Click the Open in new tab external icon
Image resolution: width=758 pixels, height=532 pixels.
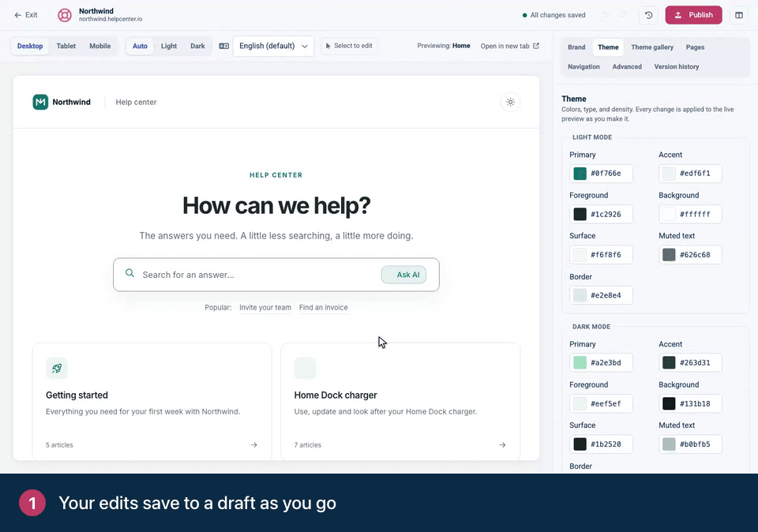point(536,46)
